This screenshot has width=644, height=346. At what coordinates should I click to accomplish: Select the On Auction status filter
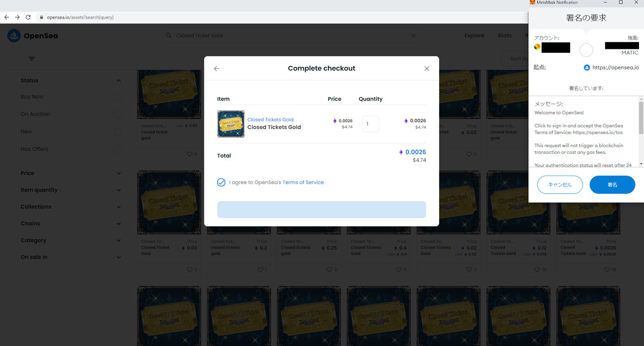(118, 114)
